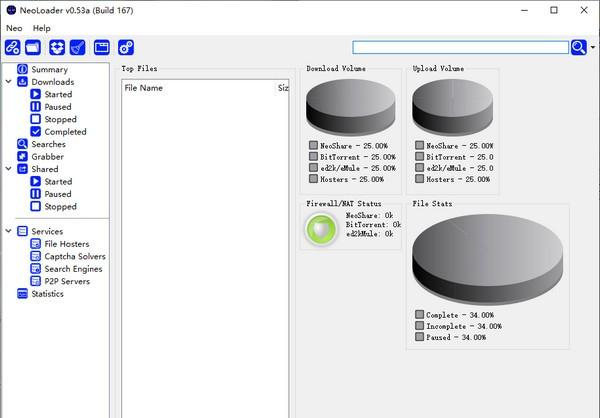Click NeoShare legend swatch in Download Volume

pyautogui.click(x=313, y=145)
